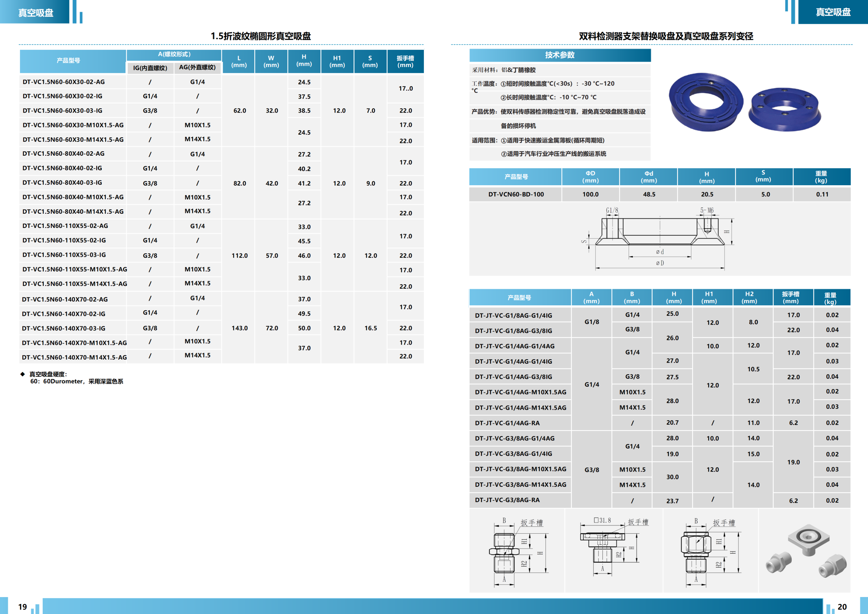The width and height of the screenshot is (868, 614).
Task: Click row DT-VC1.5N60-110X55-02-AG
Action: tap(221, 226)
